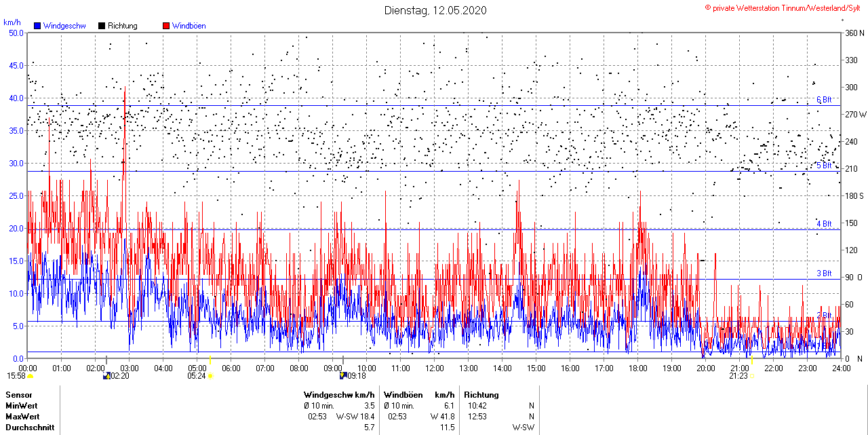
Task: Click the W-SW 18.4 maximum wind speed
Action: click(356, 416)
